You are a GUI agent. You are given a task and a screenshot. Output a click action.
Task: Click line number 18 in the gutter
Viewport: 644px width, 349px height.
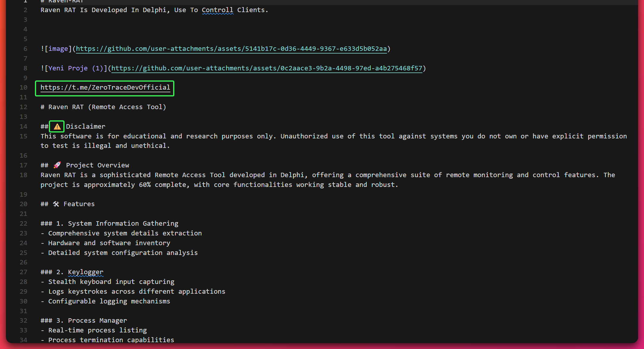click(x=23, y=175)
